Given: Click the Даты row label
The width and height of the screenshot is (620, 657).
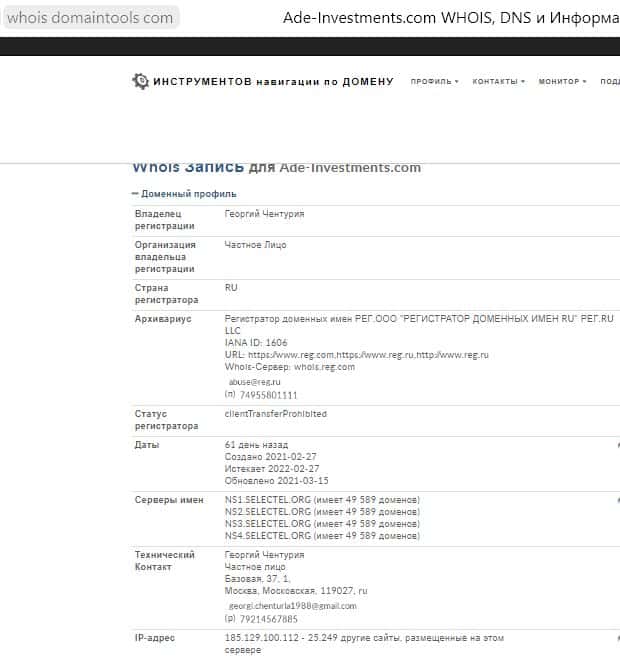Looking at the screenshot, I should click(x=147, y=445).
